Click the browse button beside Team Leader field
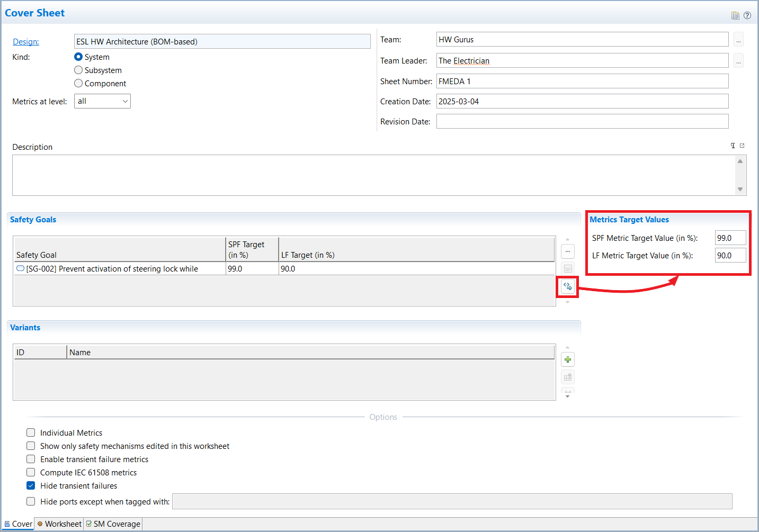This screenshot has width=759, height=532. point(738,61)
